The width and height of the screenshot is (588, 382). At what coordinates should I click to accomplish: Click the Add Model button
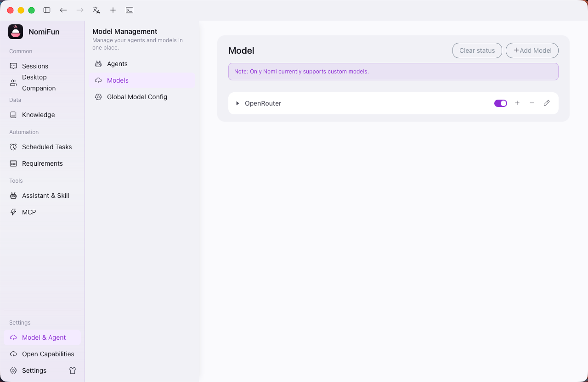point(532,51)
